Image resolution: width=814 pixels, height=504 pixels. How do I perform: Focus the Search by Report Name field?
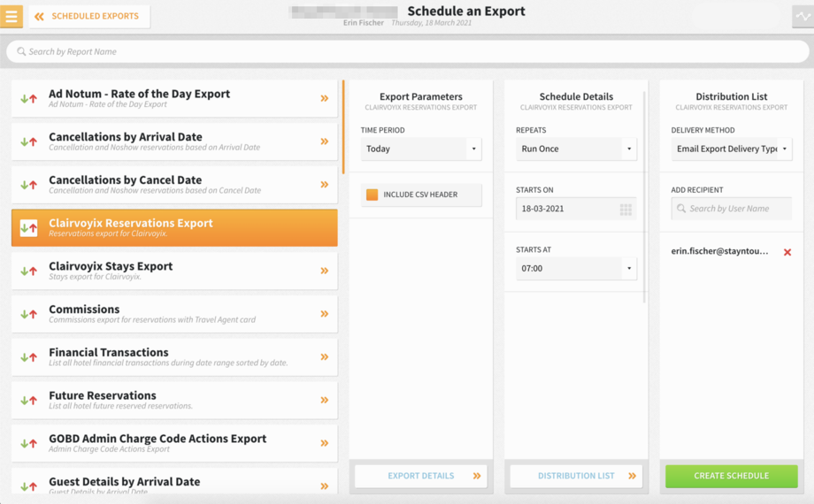(408, 51)
